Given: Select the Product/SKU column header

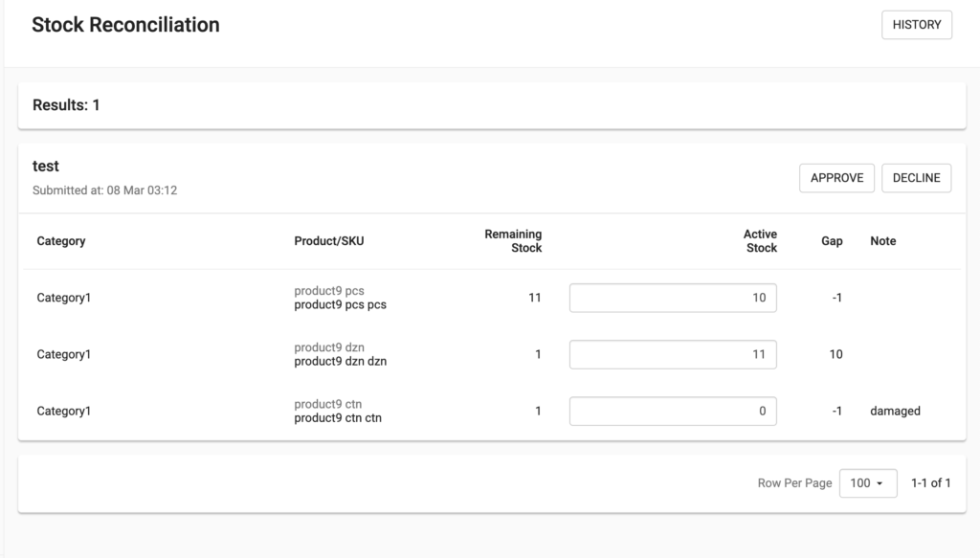Looking at the screenshot, I should click(x=329, y=241).
